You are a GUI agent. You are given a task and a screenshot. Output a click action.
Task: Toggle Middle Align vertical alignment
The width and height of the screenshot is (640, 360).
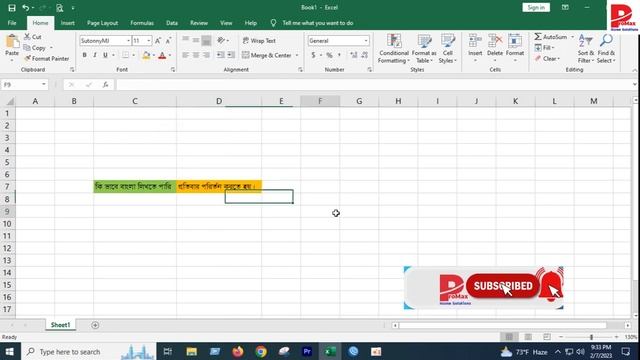click(196, 40)
